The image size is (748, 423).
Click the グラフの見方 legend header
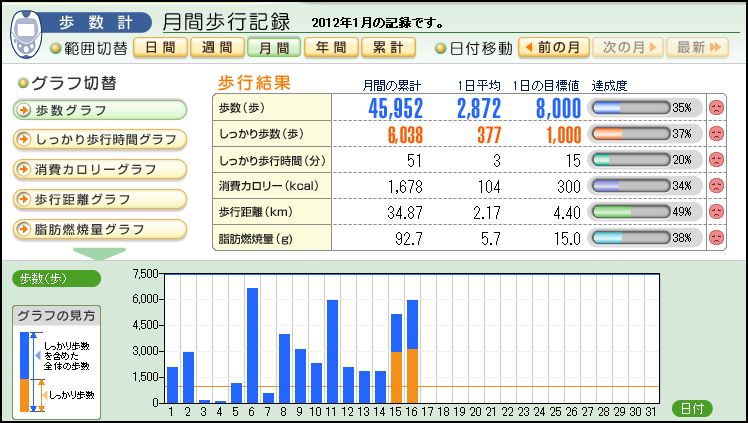tap(56, 316)
